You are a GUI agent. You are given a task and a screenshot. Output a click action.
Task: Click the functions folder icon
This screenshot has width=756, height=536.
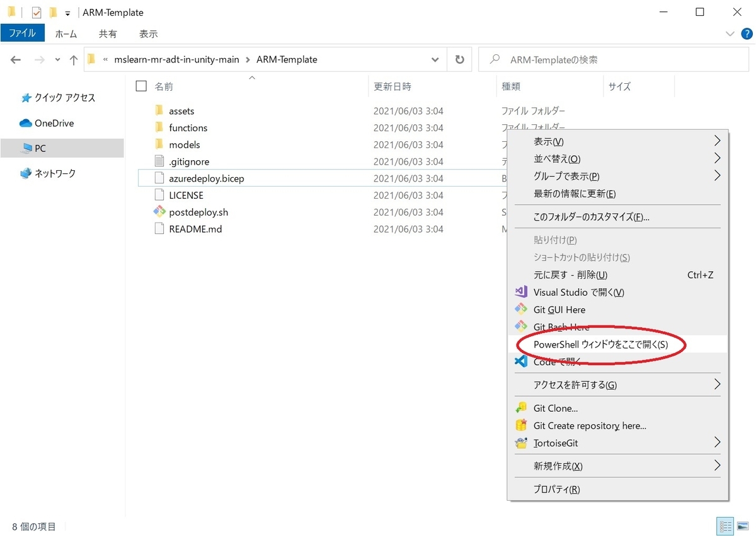point(159,127)
